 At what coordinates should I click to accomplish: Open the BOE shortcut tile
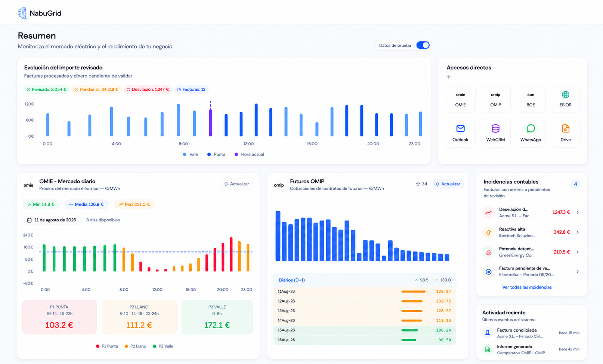(531, 99)
